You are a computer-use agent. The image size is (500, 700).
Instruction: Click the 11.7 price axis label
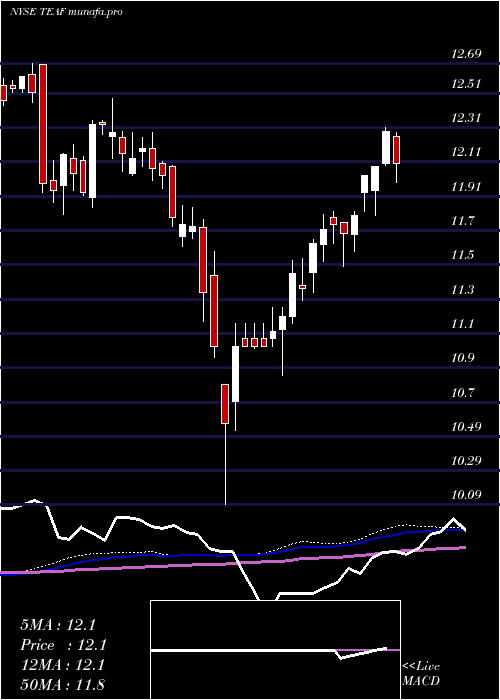463,221
